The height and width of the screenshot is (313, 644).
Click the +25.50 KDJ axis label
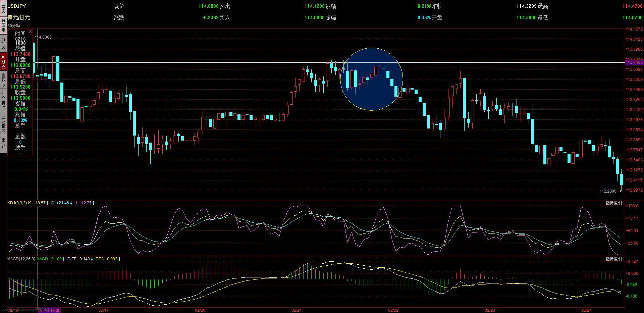click(632, 243)
